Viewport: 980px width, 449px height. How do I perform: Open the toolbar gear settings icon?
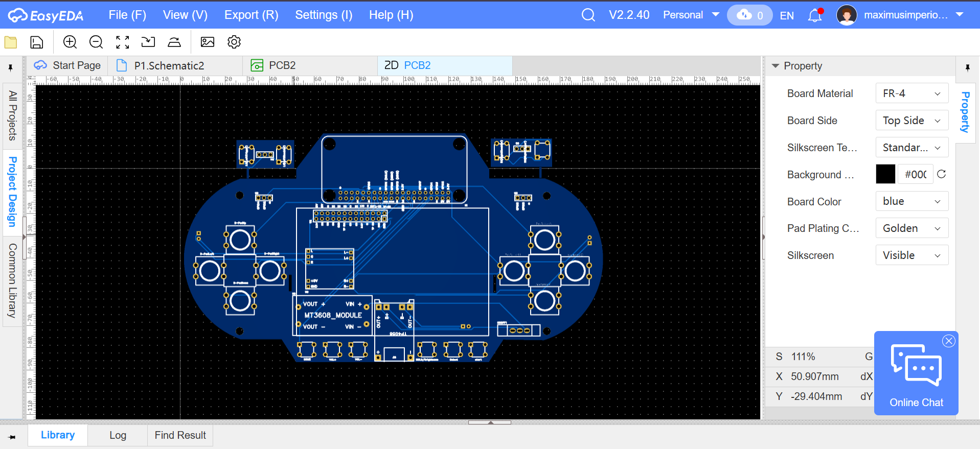pyautogui.click(x=234, y=42)
